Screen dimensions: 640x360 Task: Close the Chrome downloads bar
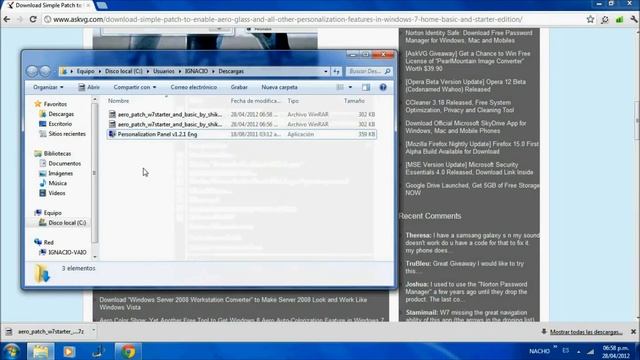pyautogui.click(x=633, y=332)
